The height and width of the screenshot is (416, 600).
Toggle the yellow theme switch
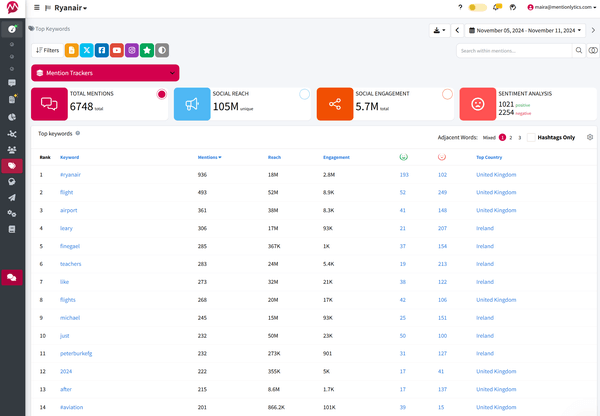pyautogui.click(x=478, y=7)
